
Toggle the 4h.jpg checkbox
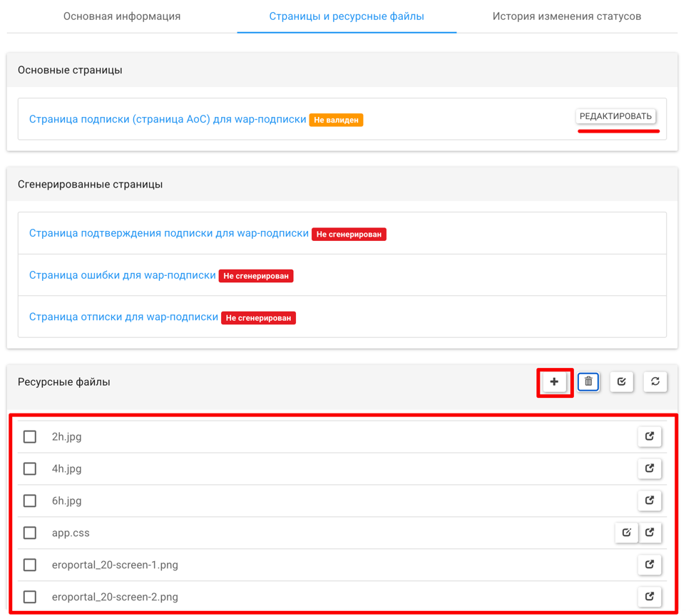click(30, 468)
